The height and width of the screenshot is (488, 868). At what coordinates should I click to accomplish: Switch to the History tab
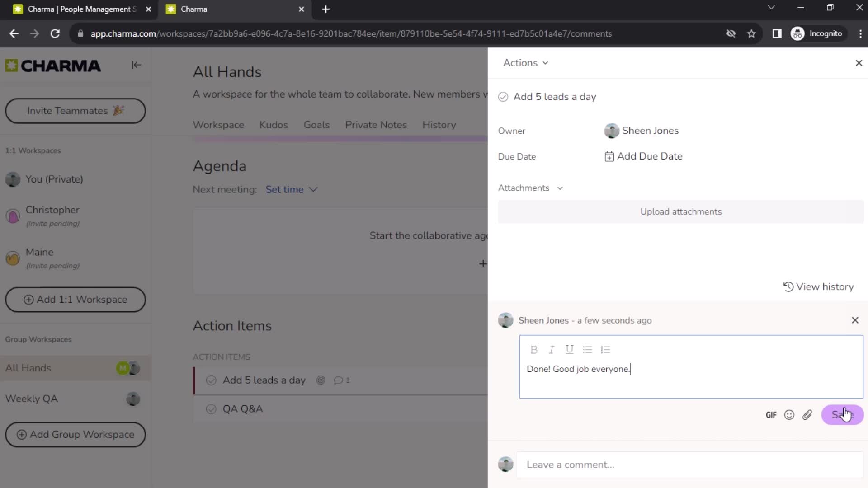tap(439, 125)
